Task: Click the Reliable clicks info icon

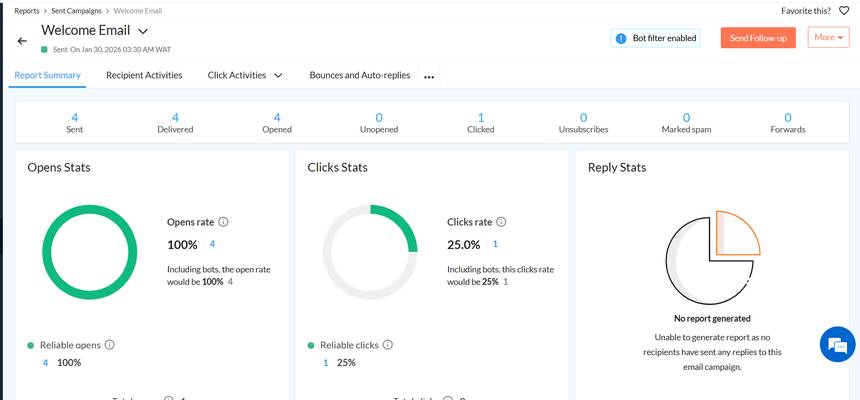Action: click(387, 345)
